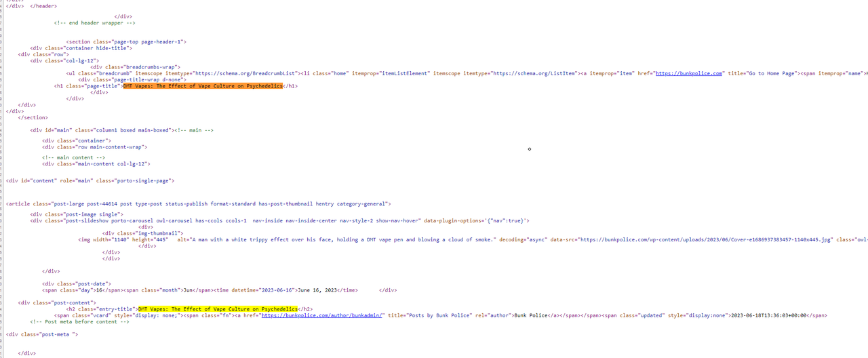Click the 'Go to Home Page' title attribute

point(761,73)
